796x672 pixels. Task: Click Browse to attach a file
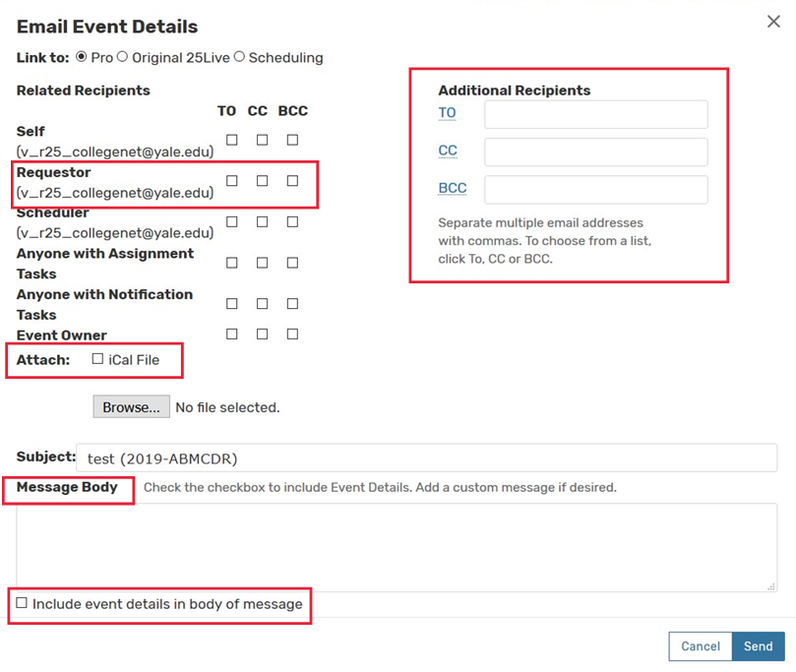pyautogui.click(x=130, y=406)
